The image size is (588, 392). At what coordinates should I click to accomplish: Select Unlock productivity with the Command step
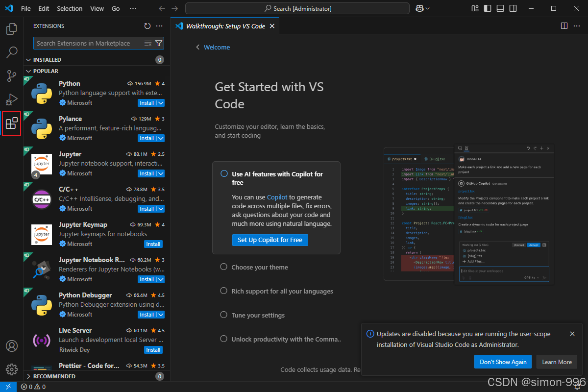tap(280, 339)
